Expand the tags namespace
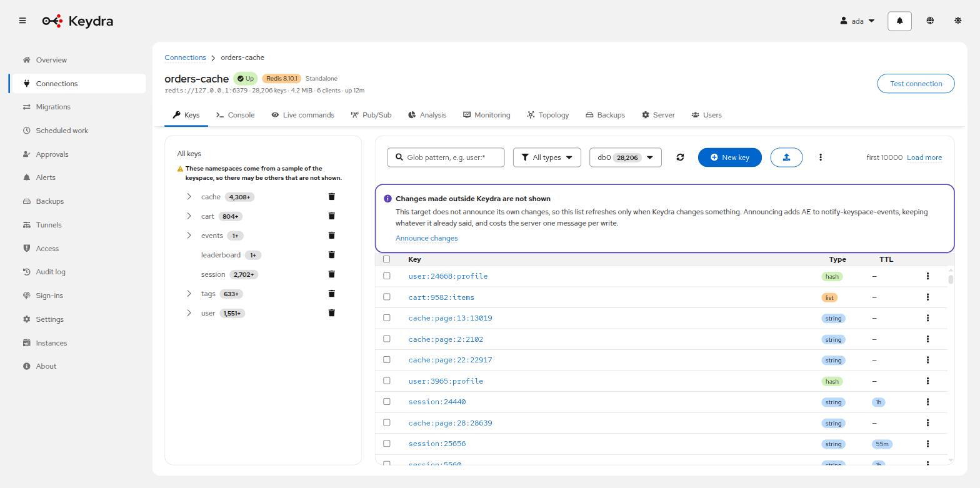This screenshot has width=980, height=488. point(189,294)
